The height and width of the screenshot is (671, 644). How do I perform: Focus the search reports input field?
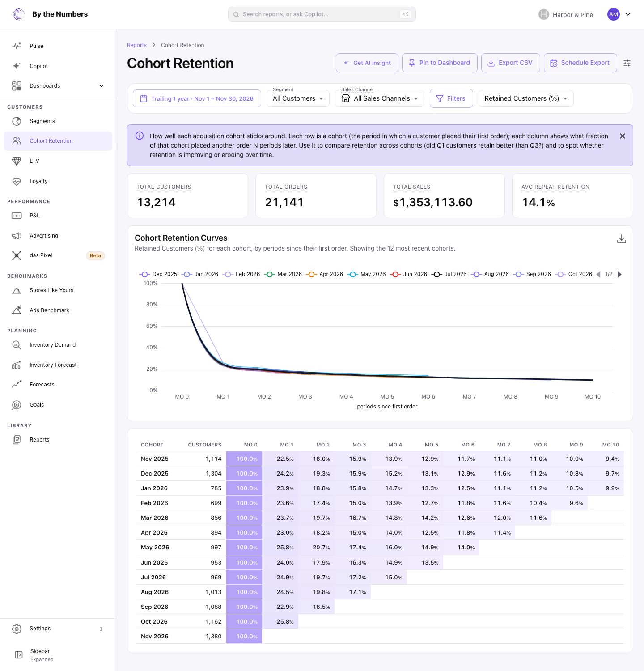(322, 14)
